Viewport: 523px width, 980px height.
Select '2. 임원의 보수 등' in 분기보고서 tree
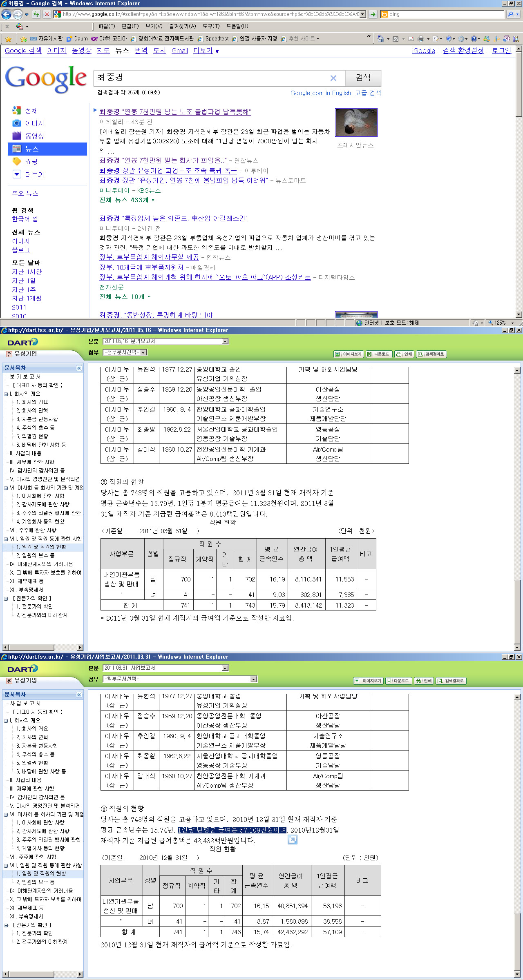point(35,555)
